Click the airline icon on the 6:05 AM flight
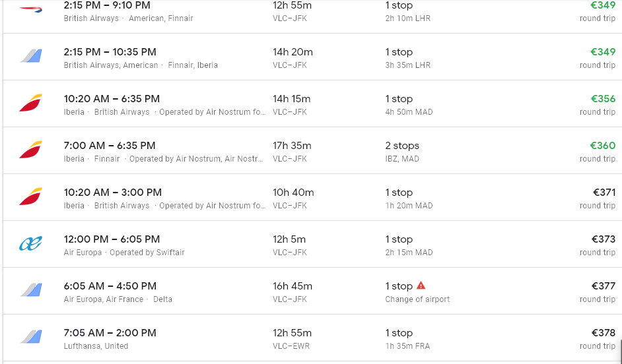The image size is (622, 364). coord(30,291)
